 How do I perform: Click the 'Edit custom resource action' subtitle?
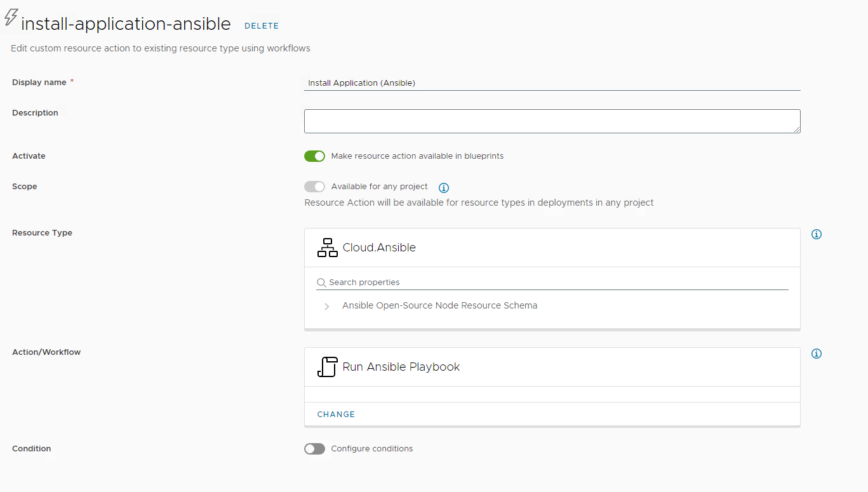pyautogui.click(x=161, y=48)
